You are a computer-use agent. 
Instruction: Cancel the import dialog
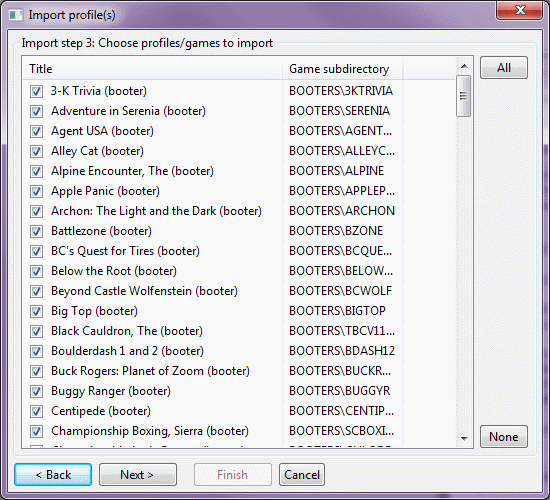point(302,475)
